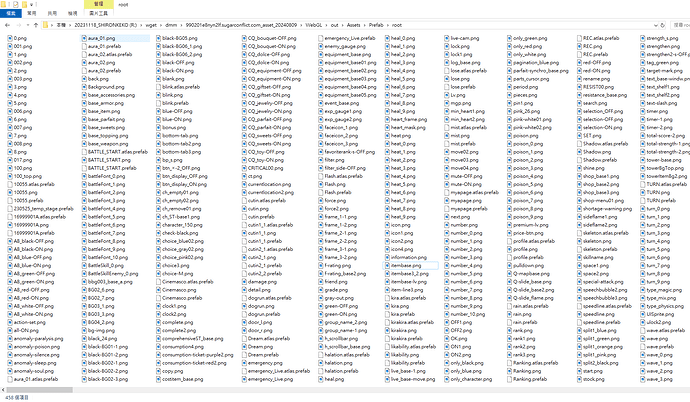Navigate to wget in the breadcrumb
Image resolution: width=690 pixels, height=402 pixels.
151,25
